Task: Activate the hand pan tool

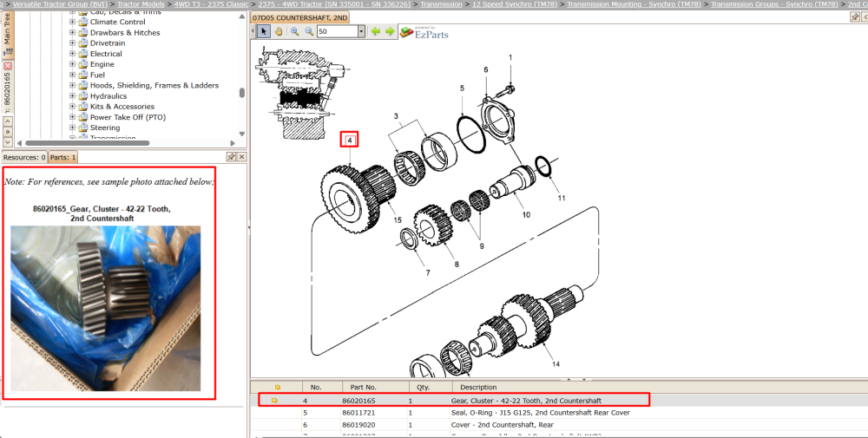Action: tap(279, 31)
